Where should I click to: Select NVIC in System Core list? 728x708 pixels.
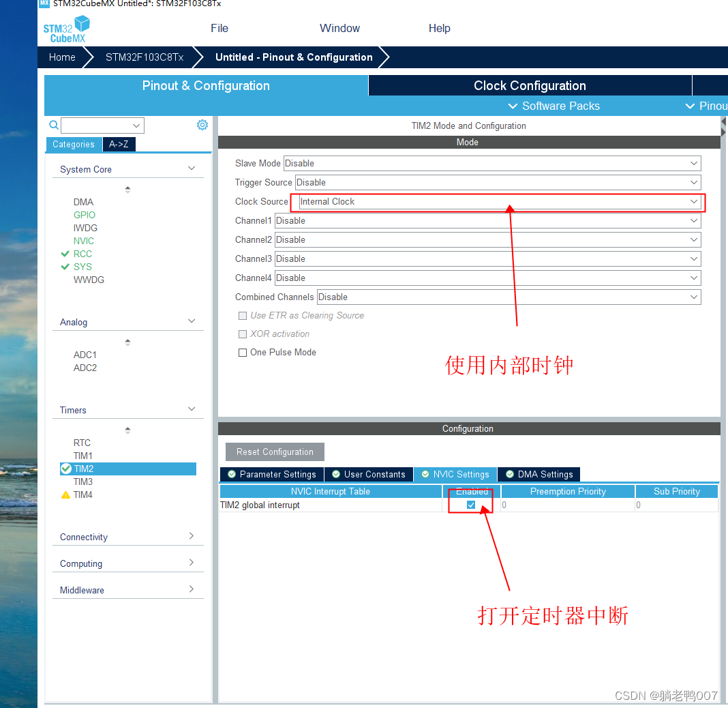click(x=84, y=241)
